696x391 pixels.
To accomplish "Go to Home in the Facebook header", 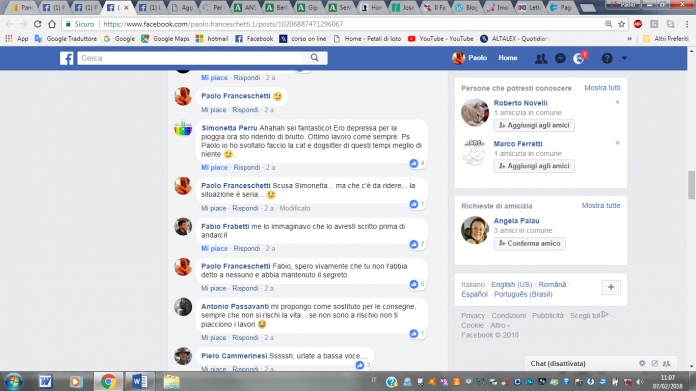I will [507, 58].
